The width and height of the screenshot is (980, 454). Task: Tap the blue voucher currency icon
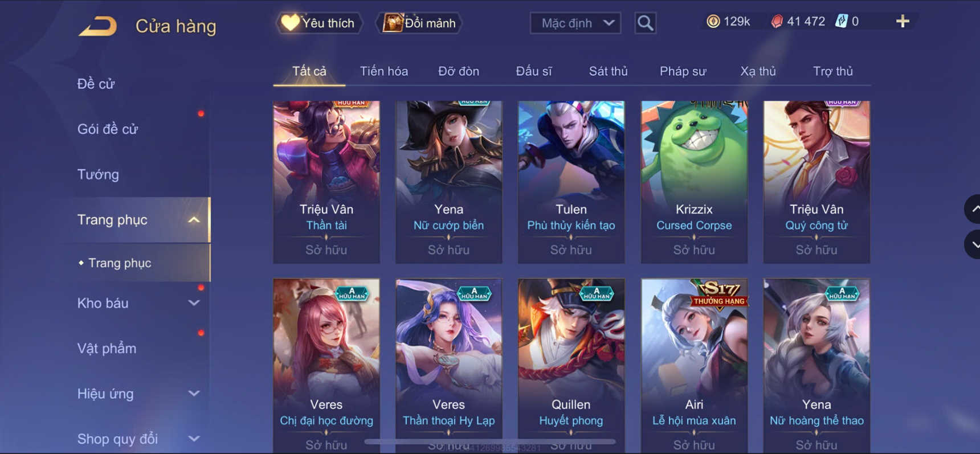(x=841, y=22)
